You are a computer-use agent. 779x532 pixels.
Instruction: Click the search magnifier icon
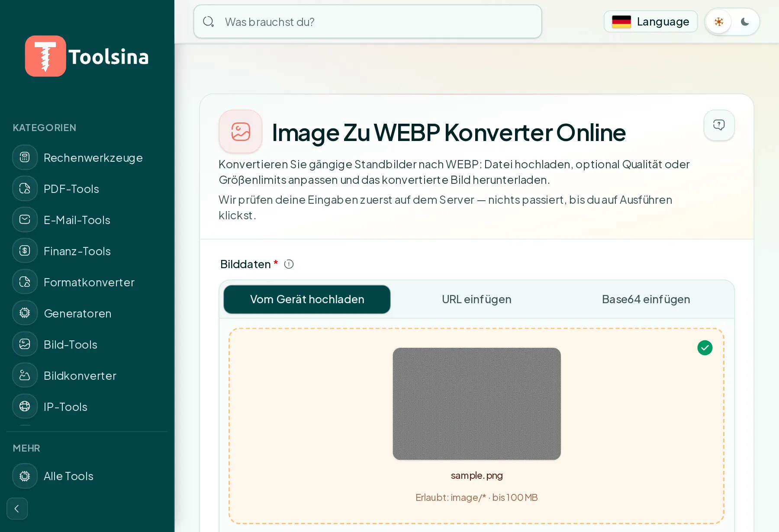click(x=209, y=22)
